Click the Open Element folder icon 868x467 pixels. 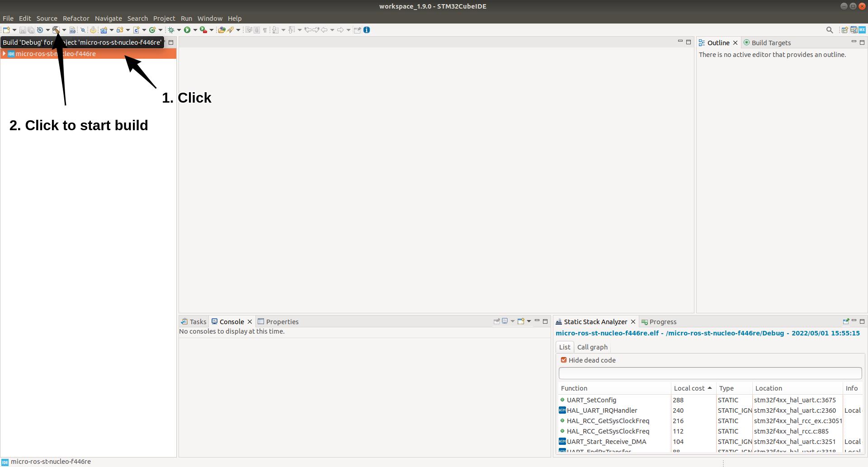(x=222, y=30)
